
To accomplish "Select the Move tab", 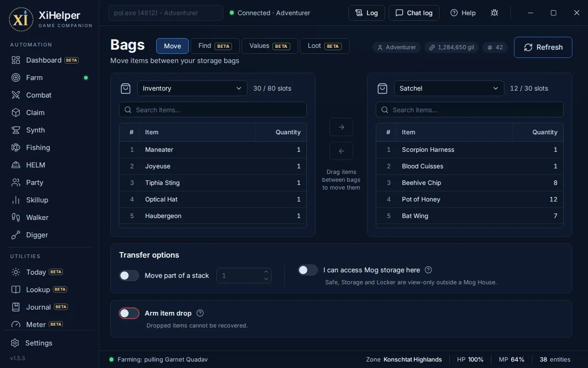I will 172,46.
